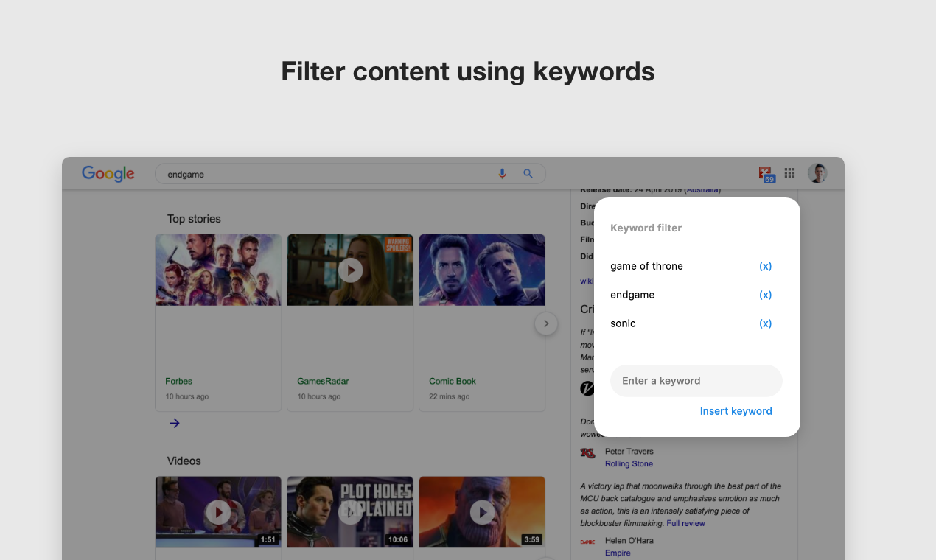Click the Rolling Stone logo icon
The image size is (936, 560).
tap(588, 453)
